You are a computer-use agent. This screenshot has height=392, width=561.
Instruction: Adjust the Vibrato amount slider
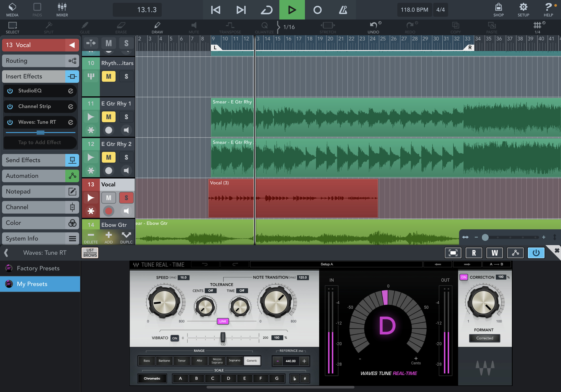click(x=223, y=337)
